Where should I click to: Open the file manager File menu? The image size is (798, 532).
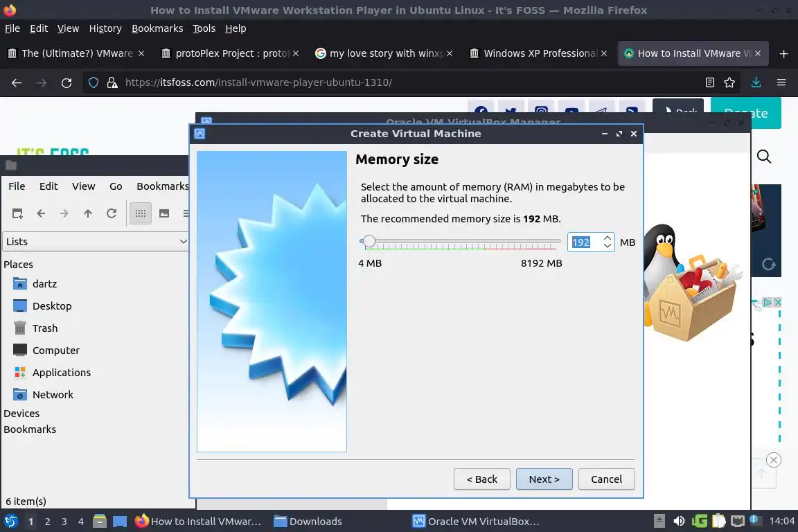tap(17, 186)
